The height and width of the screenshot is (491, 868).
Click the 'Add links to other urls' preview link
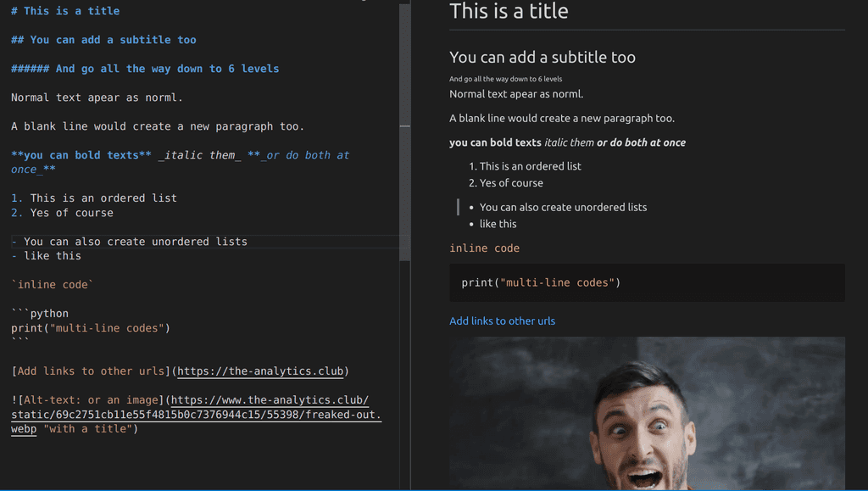click(502, 321)
